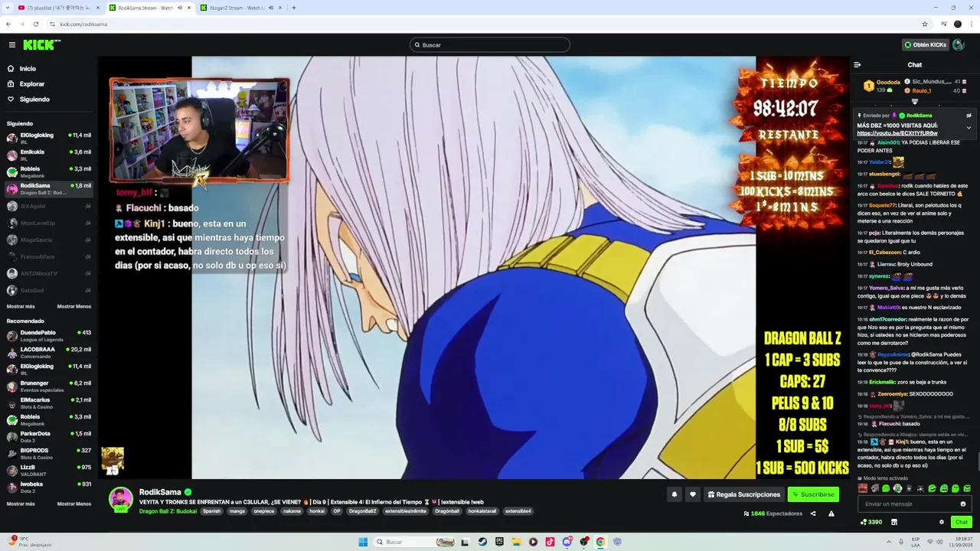Click the Obtén KICKs button
Screen dimensions: 980x551
926,45
